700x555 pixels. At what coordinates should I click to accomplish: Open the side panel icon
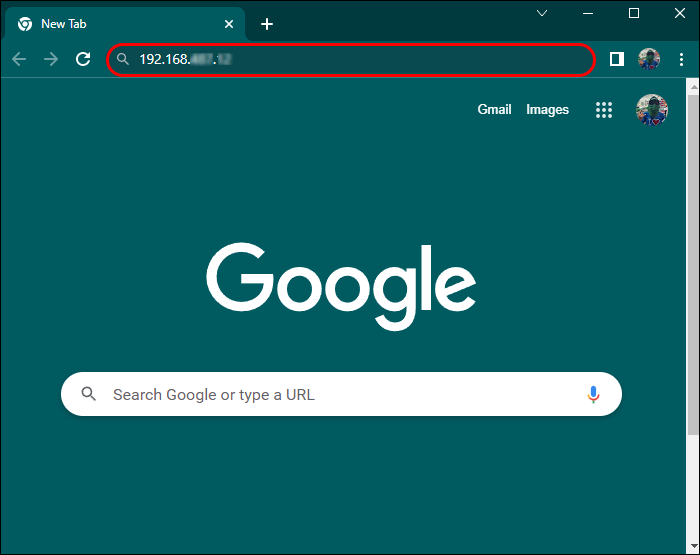click(x=617, y=59)
